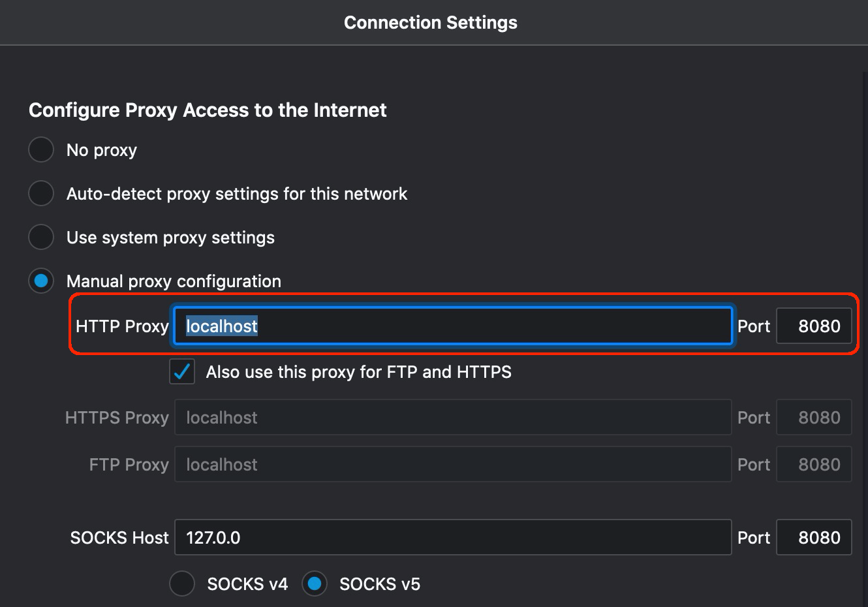Click the No proxy label text

tap(102, 150)
